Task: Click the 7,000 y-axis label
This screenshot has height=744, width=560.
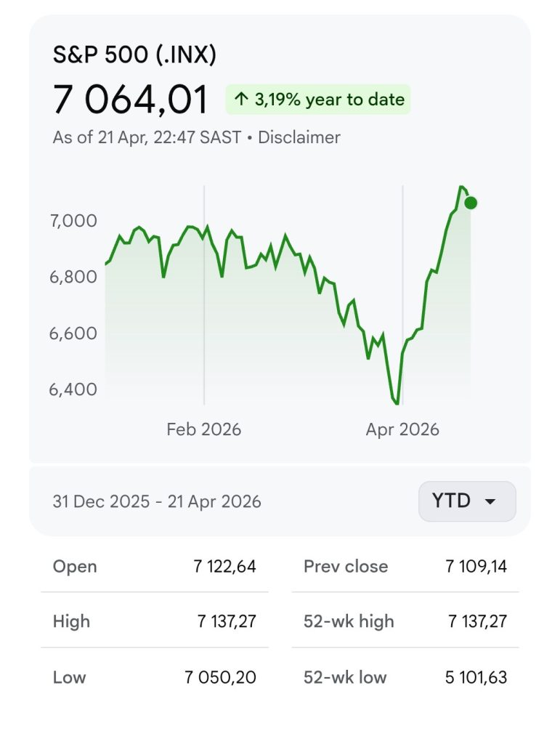Action: (x=73, y=220)
